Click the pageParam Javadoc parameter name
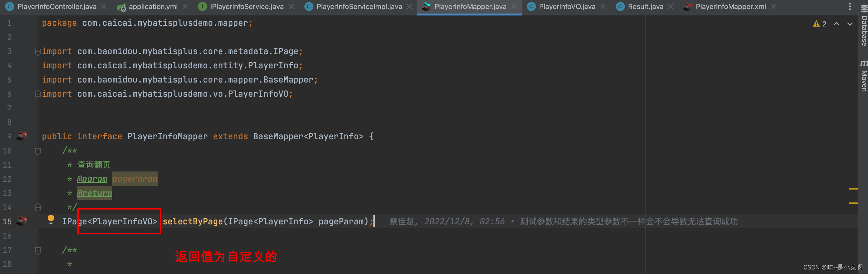 135,179
